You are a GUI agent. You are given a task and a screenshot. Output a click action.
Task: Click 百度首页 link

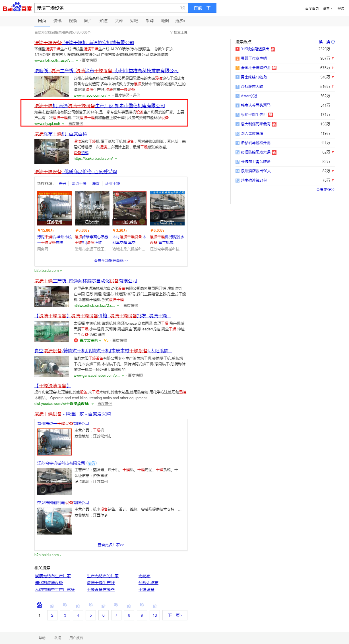tap(312, 9)
